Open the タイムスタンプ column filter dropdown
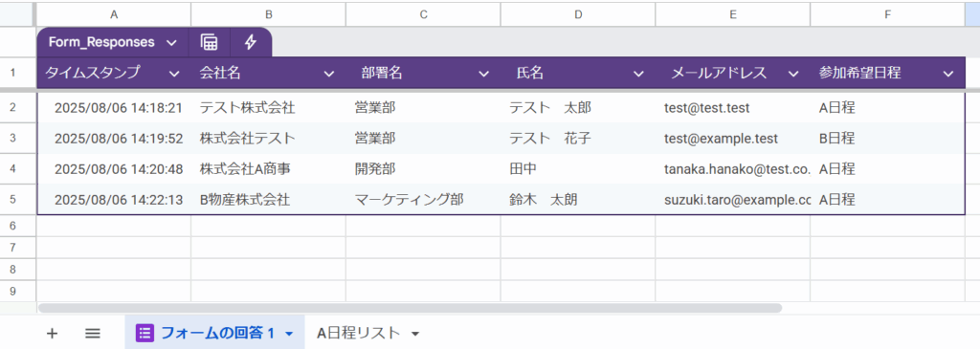 [x=174, y=74]
